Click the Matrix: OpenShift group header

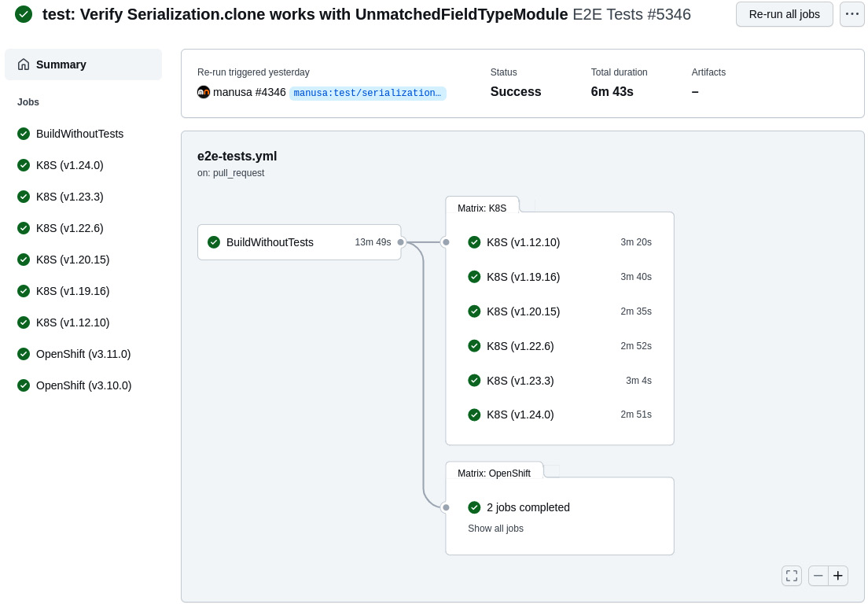[494, 474]
